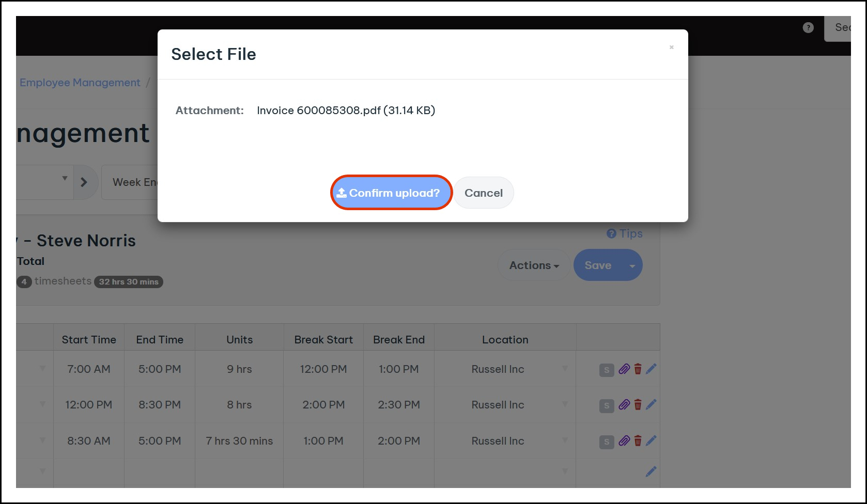Expand the Save button dropdown arrow
The image size is (867, 504).
pyautogui.click(x=632, y=266)
